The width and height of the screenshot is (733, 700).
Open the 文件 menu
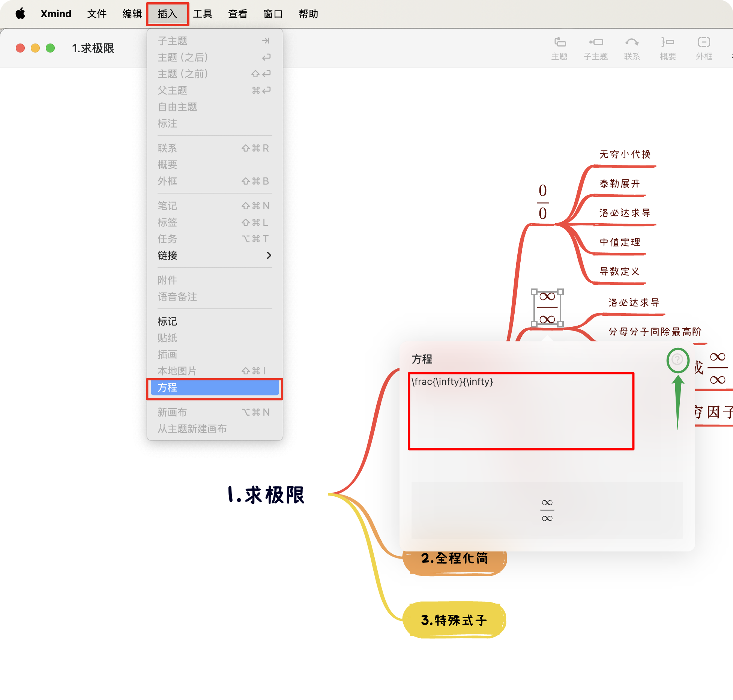pos(97,14)
